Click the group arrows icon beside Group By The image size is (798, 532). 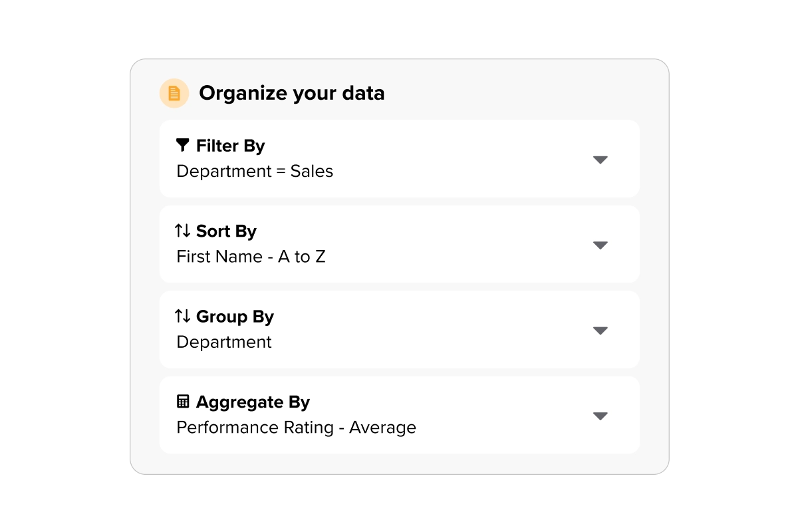coord(184,317)
